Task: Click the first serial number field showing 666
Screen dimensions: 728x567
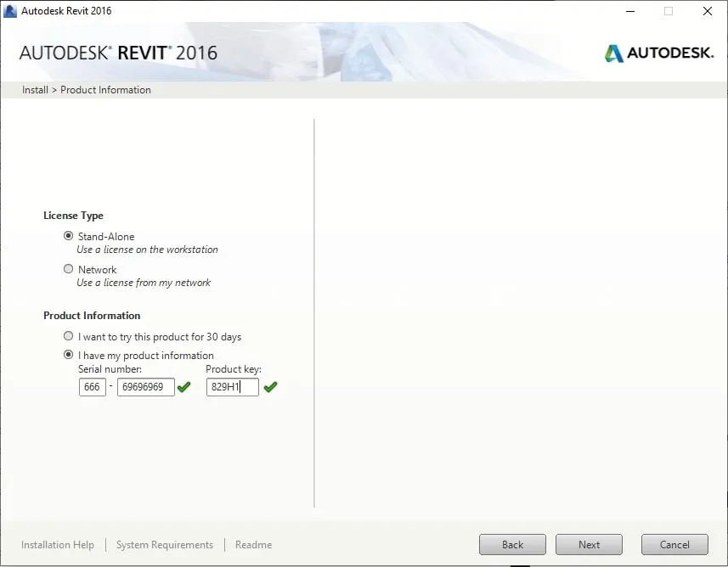Action: (92, 386)
